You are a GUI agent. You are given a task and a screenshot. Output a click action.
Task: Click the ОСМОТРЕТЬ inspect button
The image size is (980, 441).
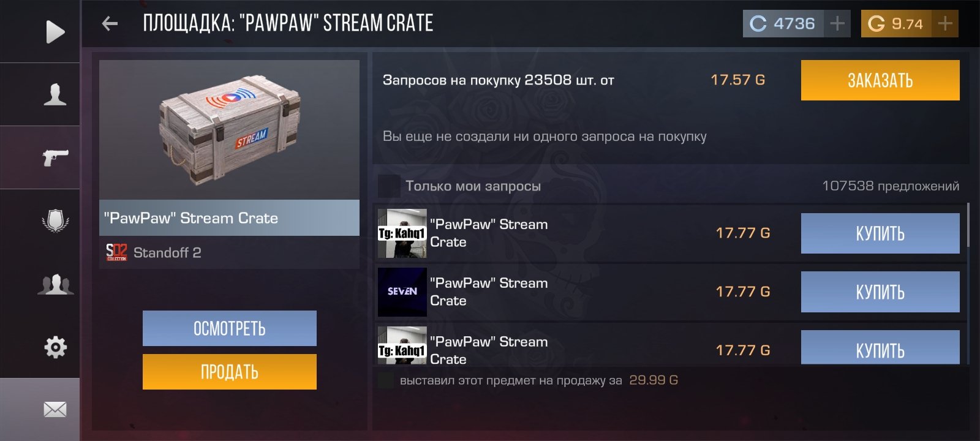tap(230, 328)
